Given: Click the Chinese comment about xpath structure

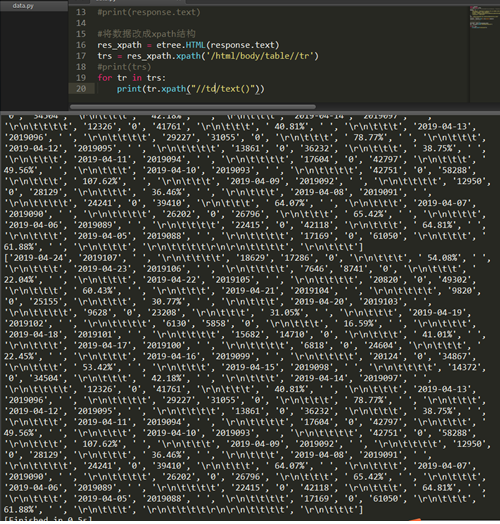Looking at the screenshot, I should [x=146, y=34].
